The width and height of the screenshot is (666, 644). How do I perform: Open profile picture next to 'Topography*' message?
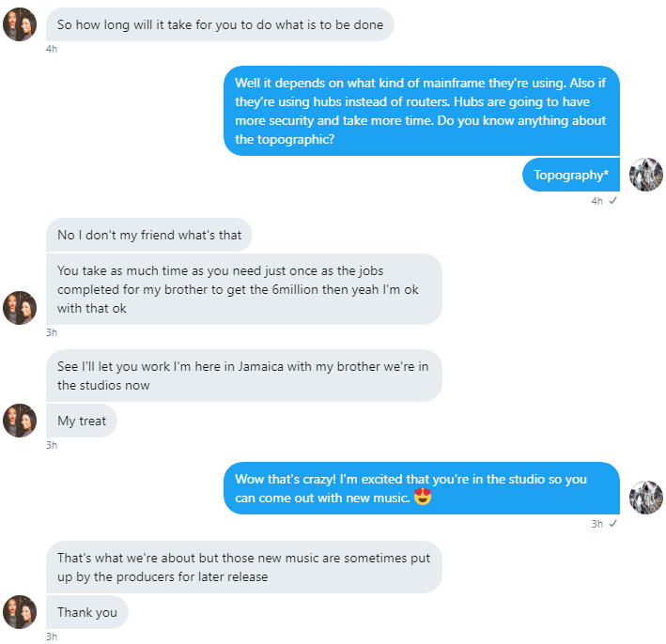(645, 175)
